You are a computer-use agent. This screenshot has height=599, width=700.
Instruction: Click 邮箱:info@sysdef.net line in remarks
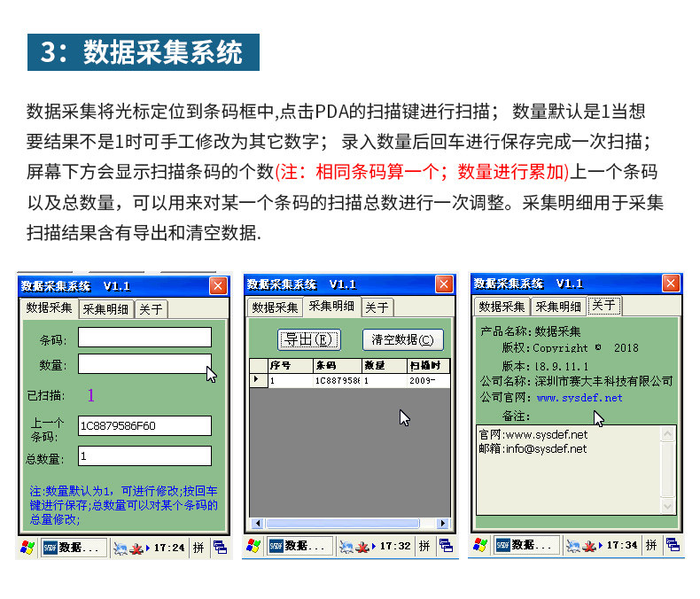(533, 449)
